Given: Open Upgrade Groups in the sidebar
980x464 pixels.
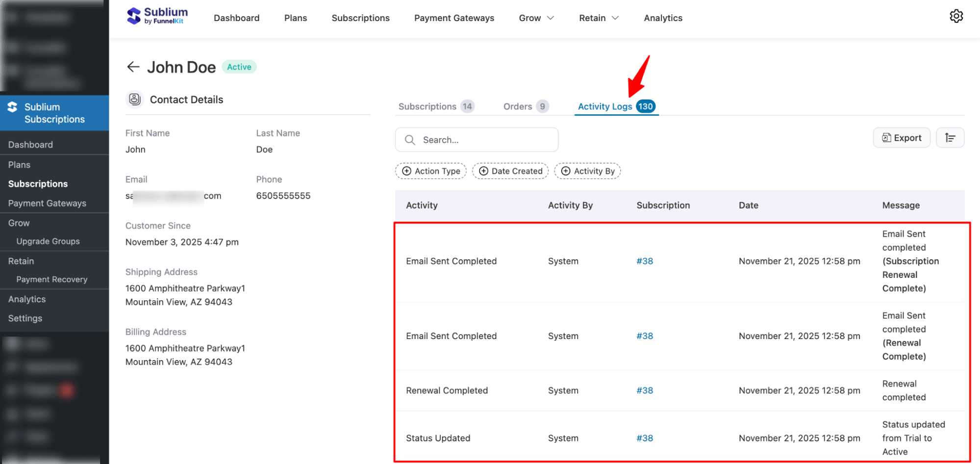Looking at the screenshot, I should click(x=48, y=241).
